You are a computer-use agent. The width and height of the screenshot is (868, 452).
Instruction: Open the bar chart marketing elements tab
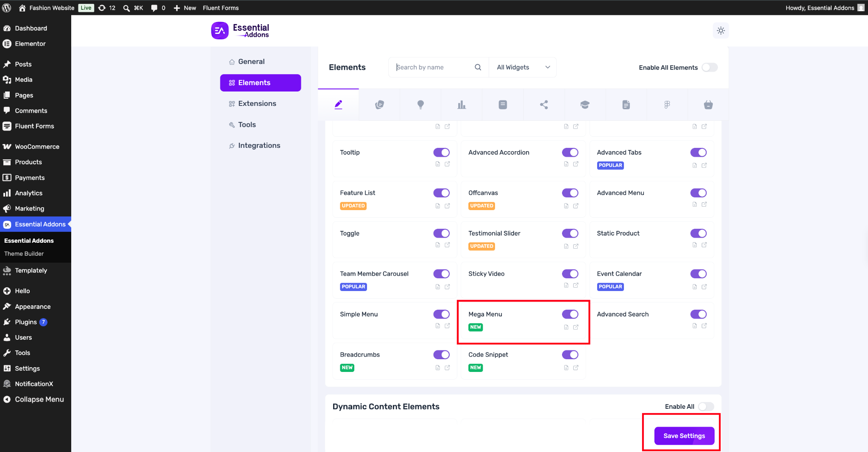pos(462,105)
